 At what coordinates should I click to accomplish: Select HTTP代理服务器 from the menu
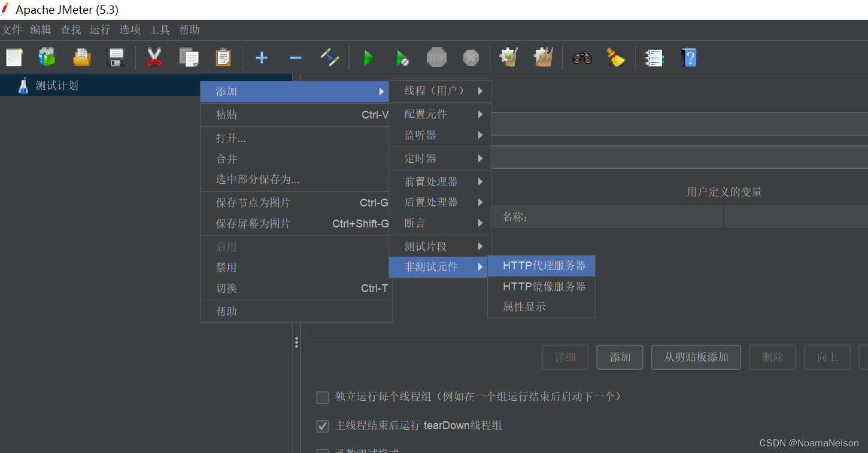coord(541,266)
